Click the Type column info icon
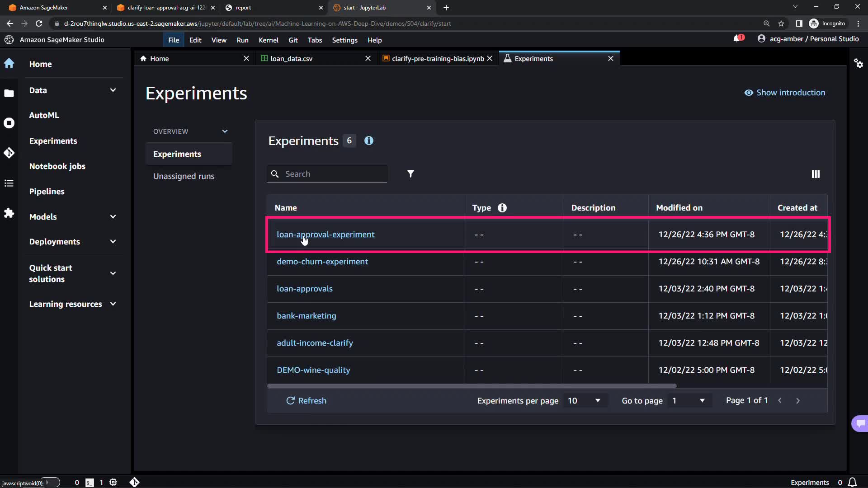 502,208
